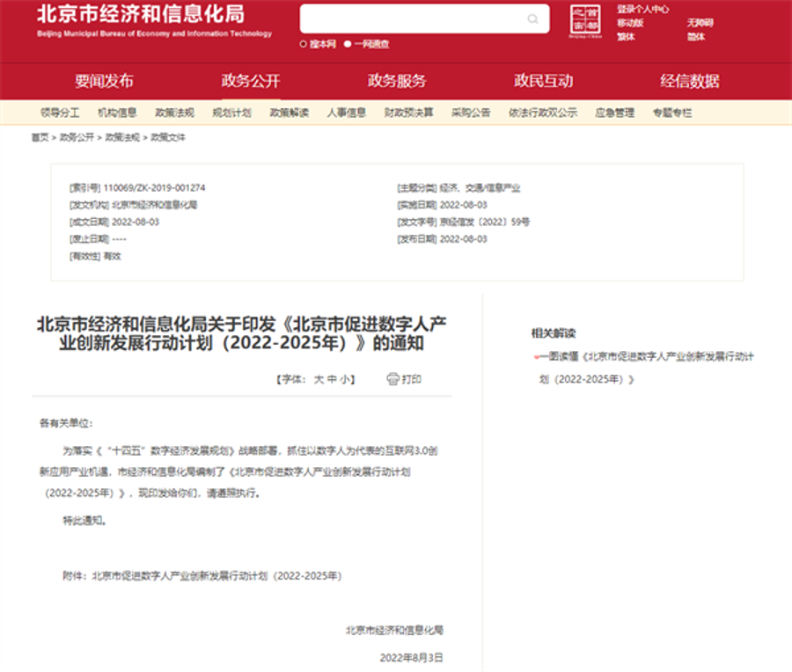
Task: Set font size to 大
Action: click(319, 379)
